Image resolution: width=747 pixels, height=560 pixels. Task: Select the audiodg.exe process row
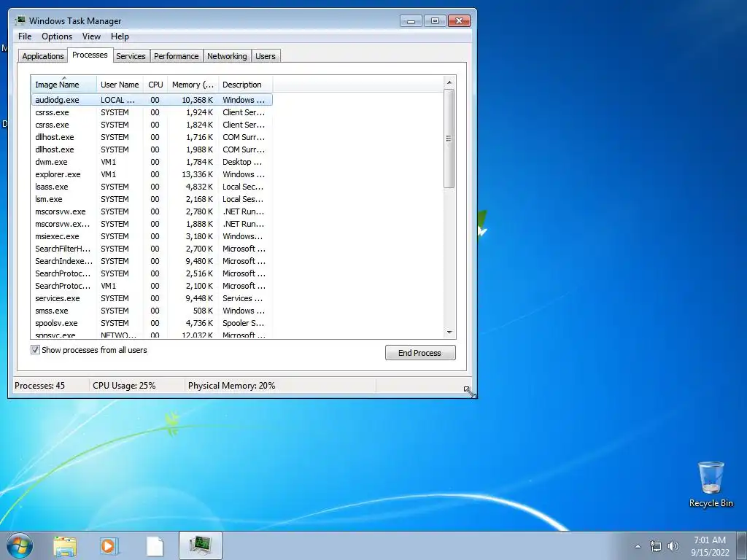tap(152, 100)
